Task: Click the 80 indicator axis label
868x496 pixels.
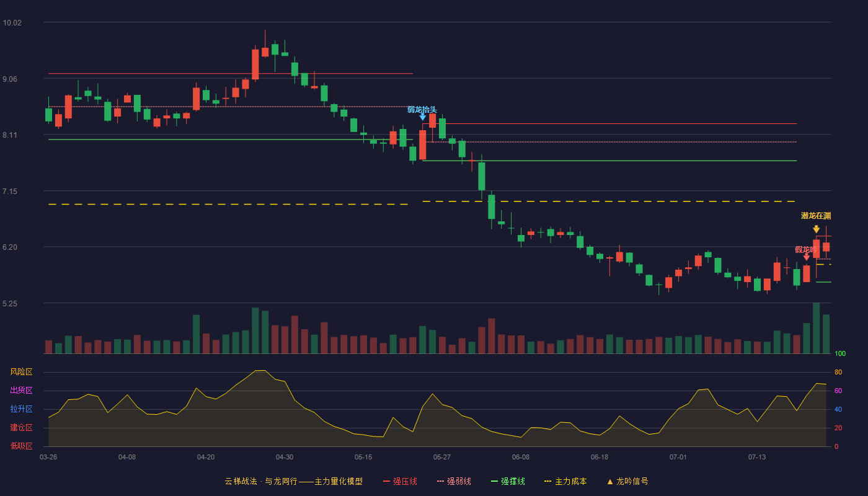Action: coord(838,372)
